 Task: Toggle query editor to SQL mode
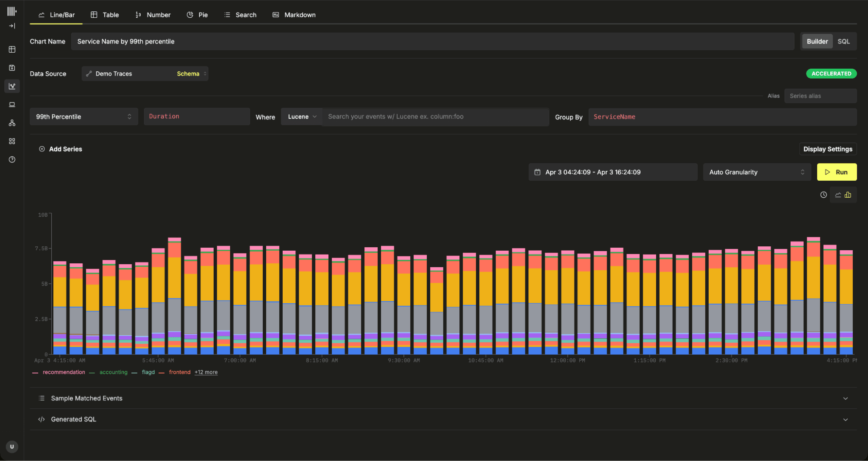point(843,42)
